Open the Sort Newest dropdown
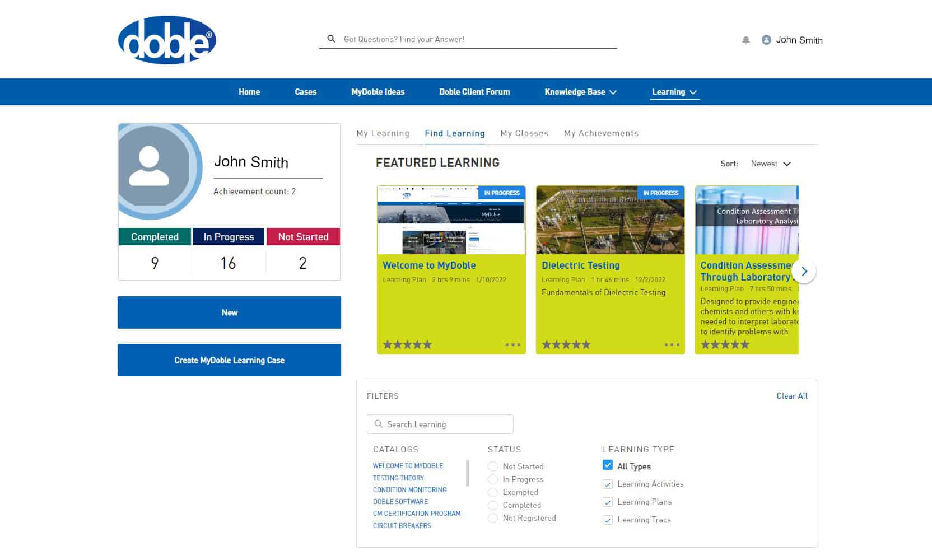 coord(771,164)
